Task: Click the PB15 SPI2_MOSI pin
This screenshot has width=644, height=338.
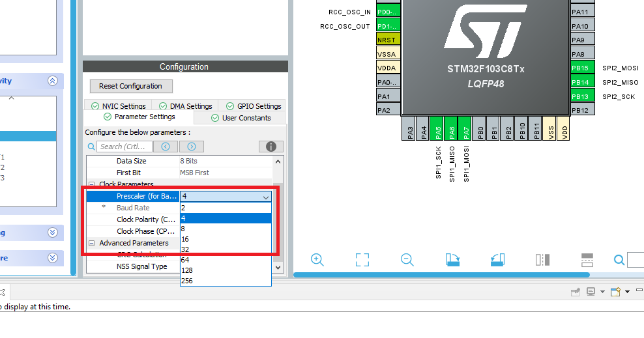Action: coord(579,68)
